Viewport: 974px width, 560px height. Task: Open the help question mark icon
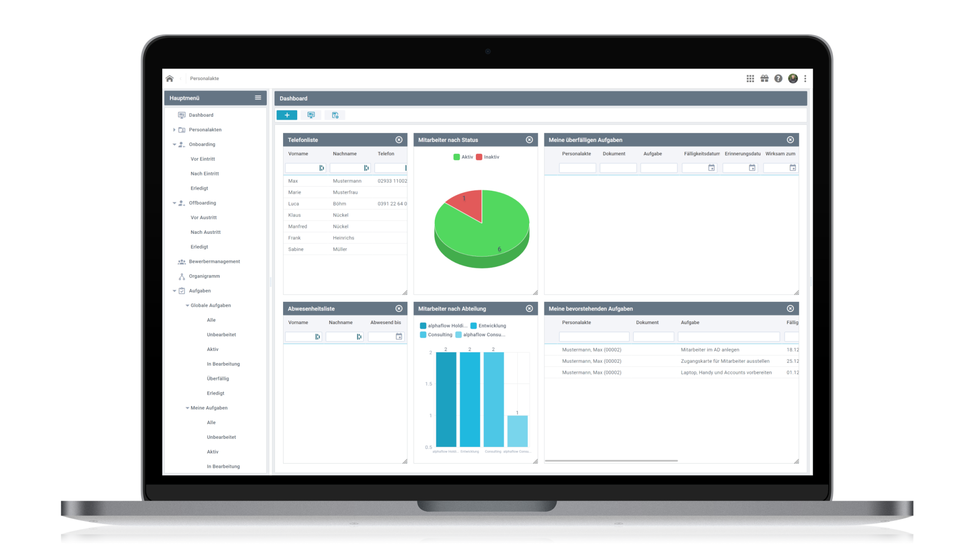(x=778, y=79)
